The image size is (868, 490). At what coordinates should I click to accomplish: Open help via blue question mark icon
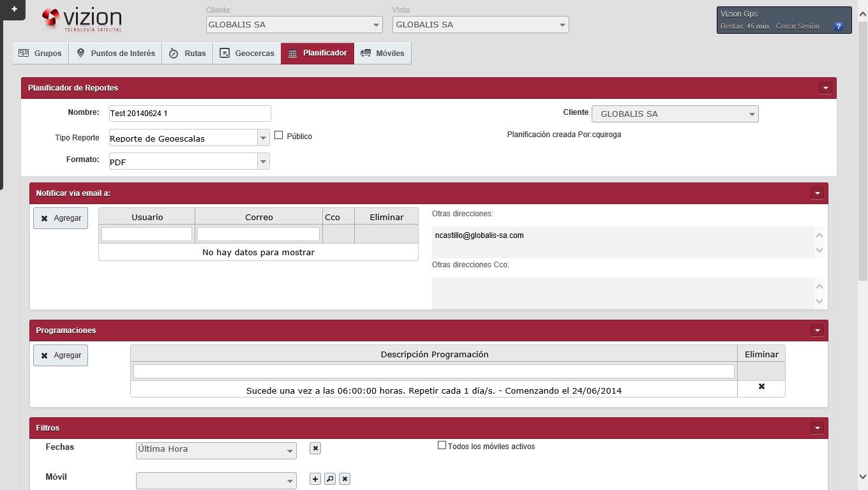[x=839, y=26]
